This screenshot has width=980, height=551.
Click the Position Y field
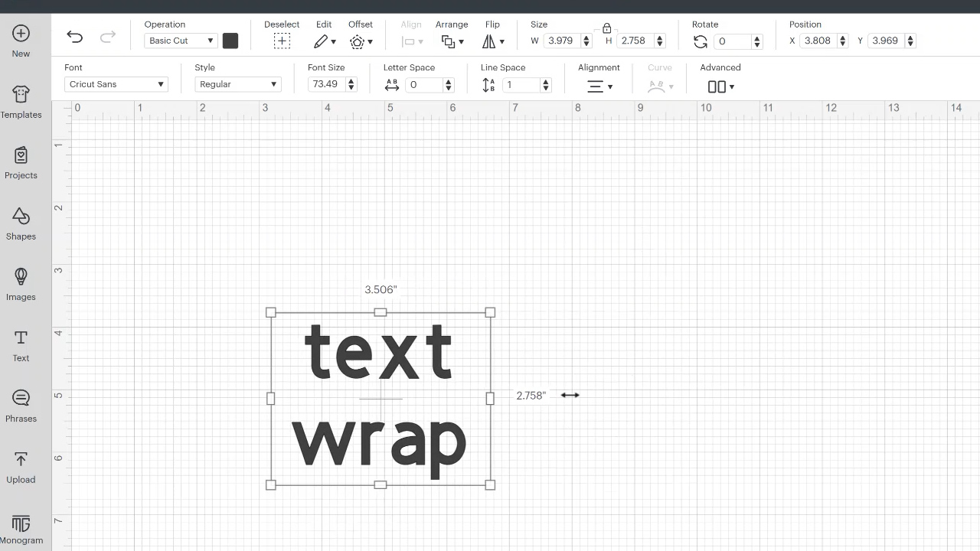(886, 41)
